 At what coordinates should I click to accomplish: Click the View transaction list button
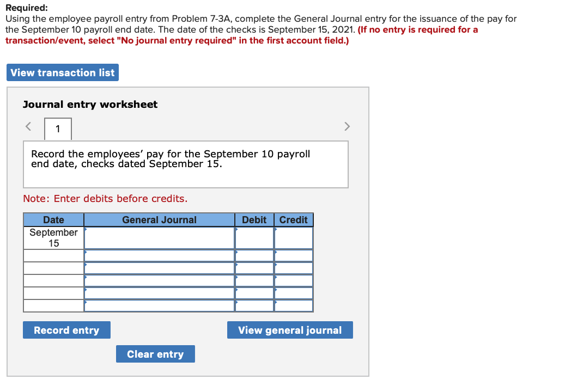(62, 72)
